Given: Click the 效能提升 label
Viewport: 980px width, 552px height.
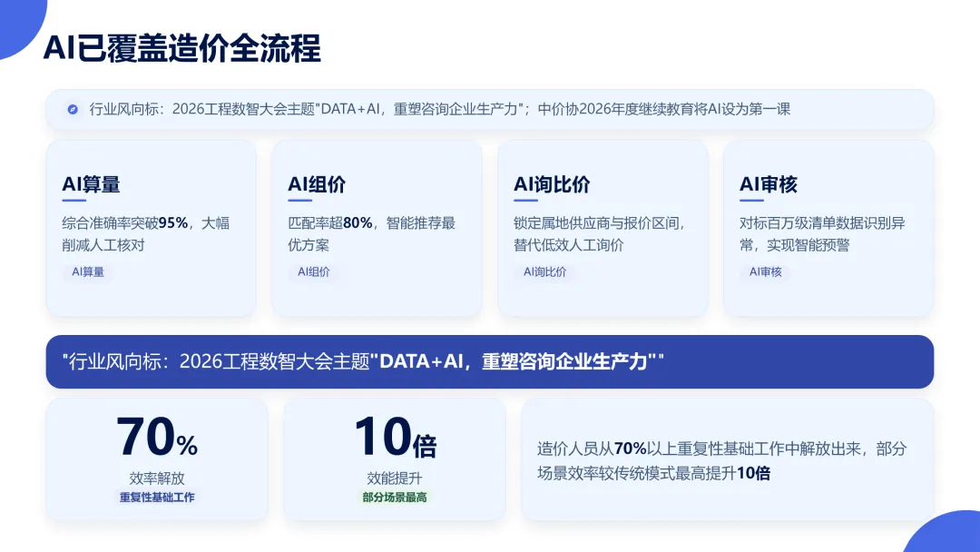Looking at the screenshot, I should [395, 478].
